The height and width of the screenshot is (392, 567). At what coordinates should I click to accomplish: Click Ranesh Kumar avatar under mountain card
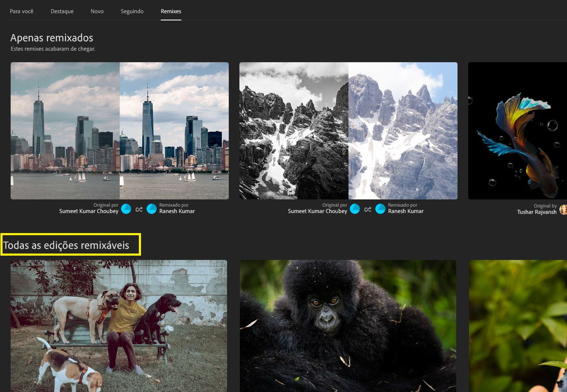tap(380, 209)
